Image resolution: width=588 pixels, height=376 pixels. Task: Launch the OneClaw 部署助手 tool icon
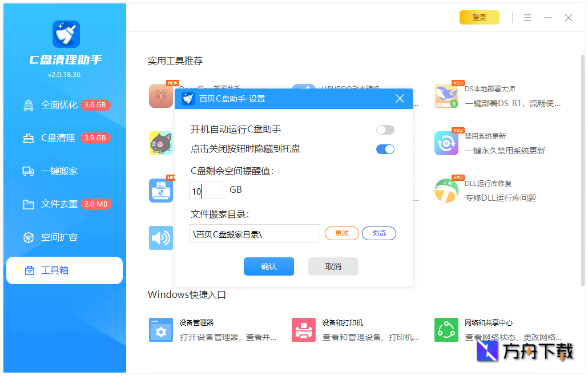(160, 96)
